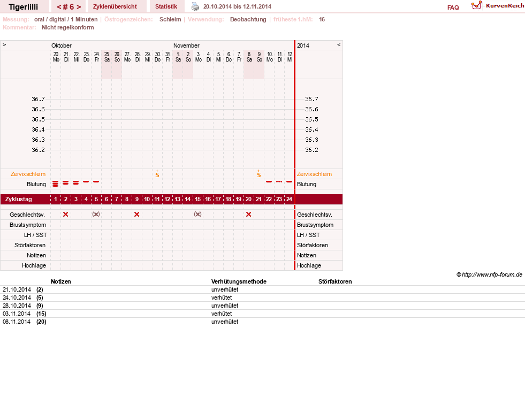Click the orange S+ mucus symbol on day 21

click(x=259, y=173)
